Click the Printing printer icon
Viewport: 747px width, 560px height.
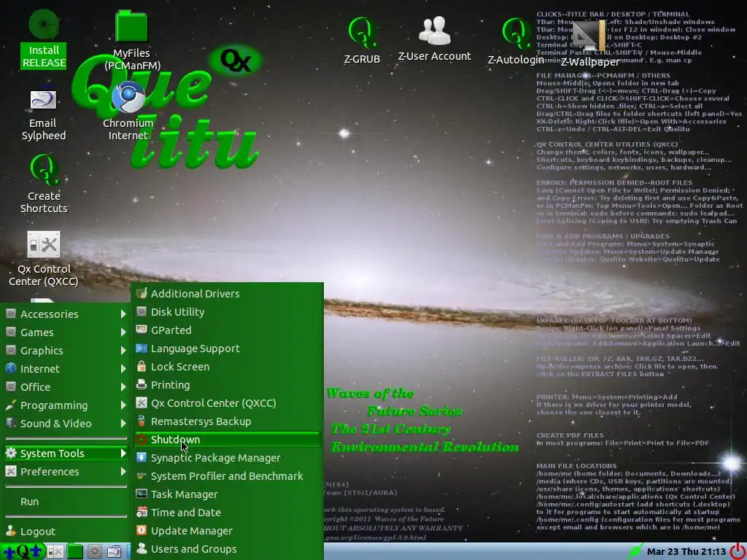(x=142, y=384)
